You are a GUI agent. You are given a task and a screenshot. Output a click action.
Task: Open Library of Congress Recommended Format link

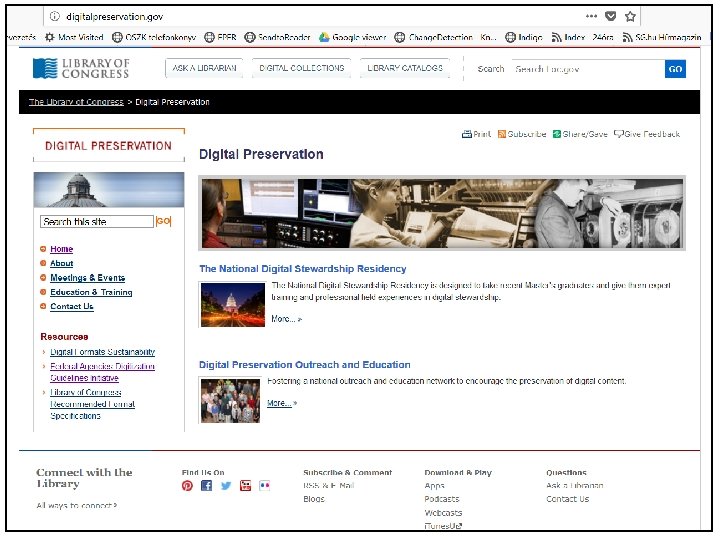92,404
